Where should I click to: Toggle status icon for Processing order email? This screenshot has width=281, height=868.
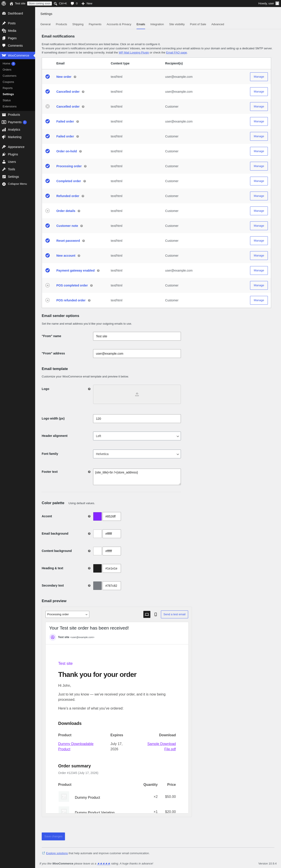pyautogui.click(x=48, y=166)
